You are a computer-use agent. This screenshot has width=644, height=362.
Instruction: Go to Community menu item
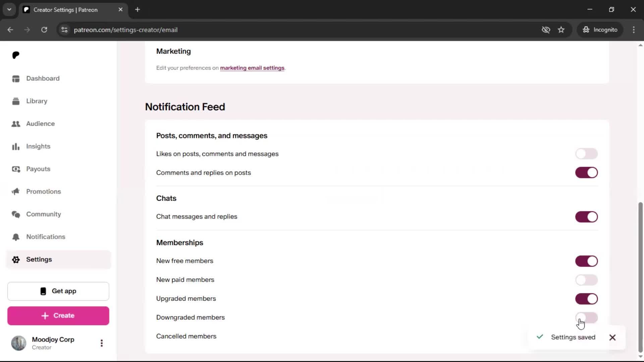pyautogui.click(x=58, y=214)
